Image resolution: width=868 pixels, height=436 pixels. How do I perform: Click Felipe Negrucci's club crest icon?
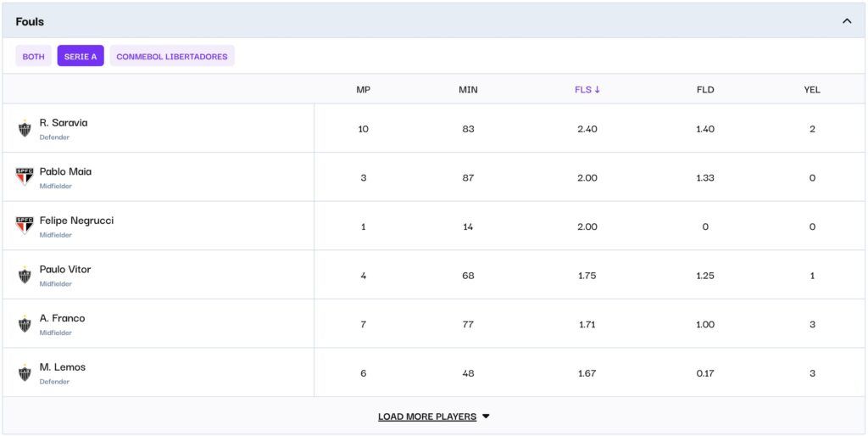25,226
